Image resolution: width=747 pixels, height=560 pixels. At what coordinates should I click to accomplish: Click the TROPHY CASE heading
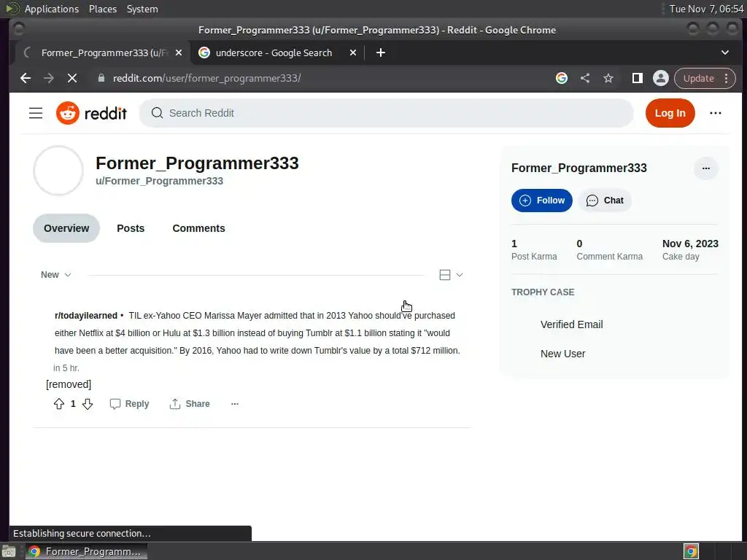click(543, 292)
